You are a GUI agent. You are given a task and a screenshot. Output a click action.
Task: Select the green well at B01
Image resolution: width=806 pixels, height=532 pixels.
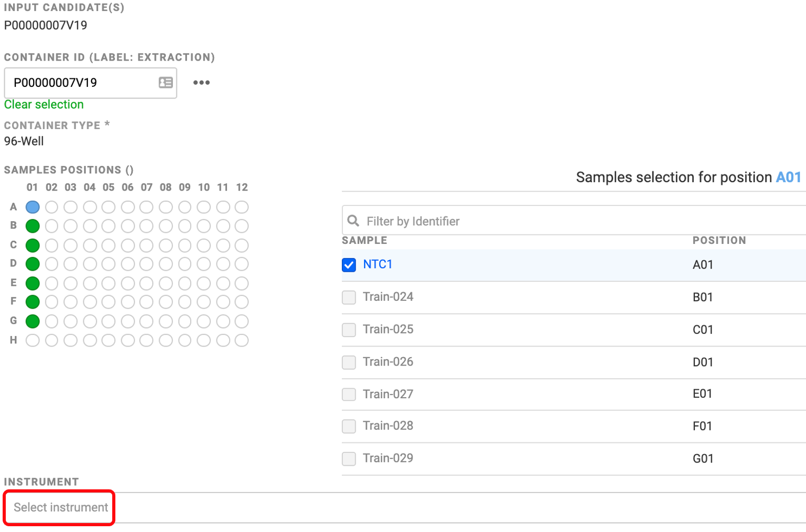(x=33, y=226)
